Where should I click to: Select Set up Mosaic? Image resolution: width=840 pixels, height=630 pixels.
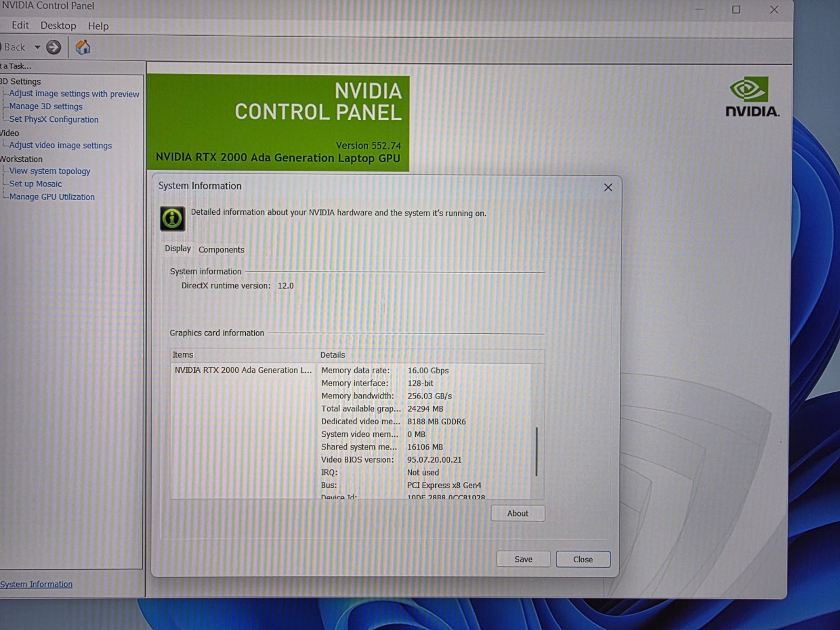tap(35, 184)
